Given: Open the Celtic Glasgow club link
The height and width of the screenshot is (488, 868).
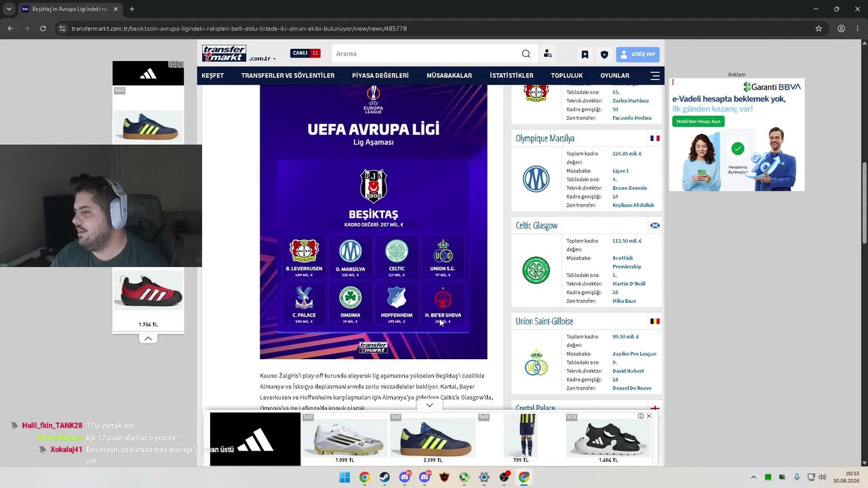Looking at the screenshot, I should click(536, 226).
